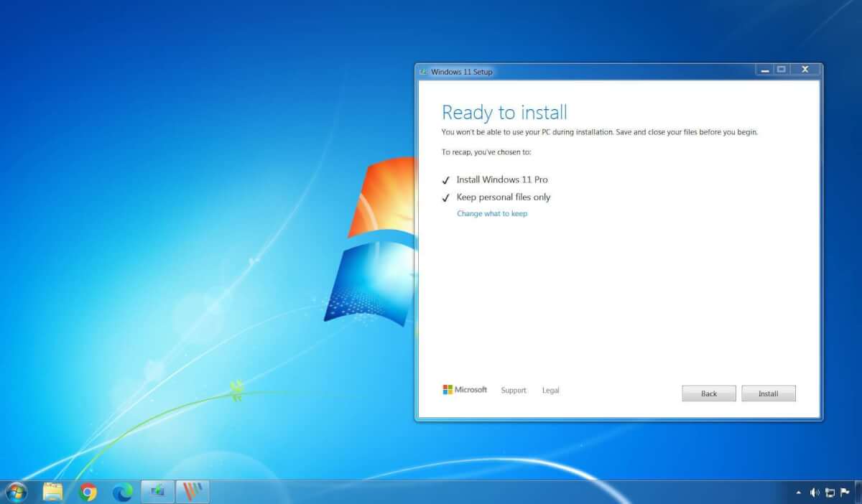Viewport: 862px width, 504px height.
Task: Open the Support link
Action: [514, 391]
